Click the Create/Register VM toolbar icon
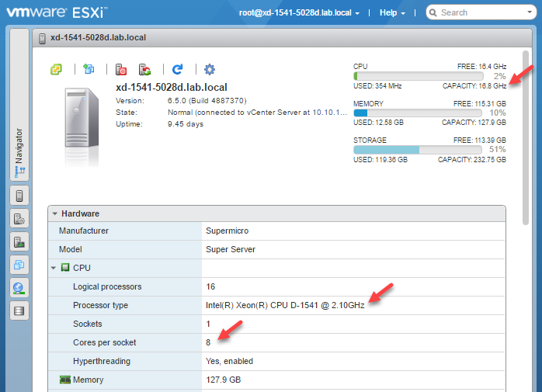 (89, 69)
